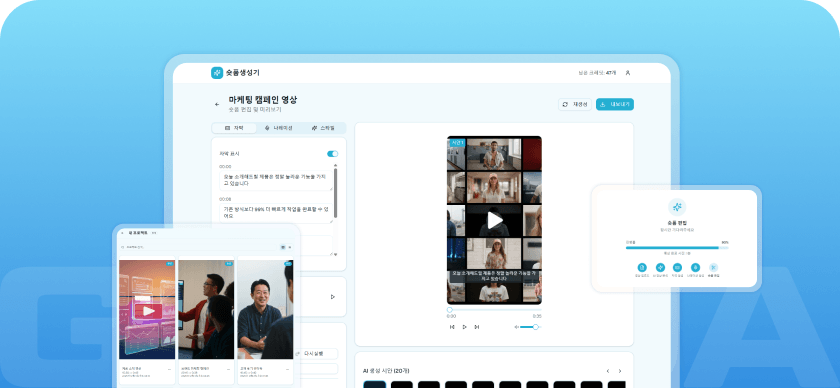Skip to next with the forward control

click(x=477, y=327)
